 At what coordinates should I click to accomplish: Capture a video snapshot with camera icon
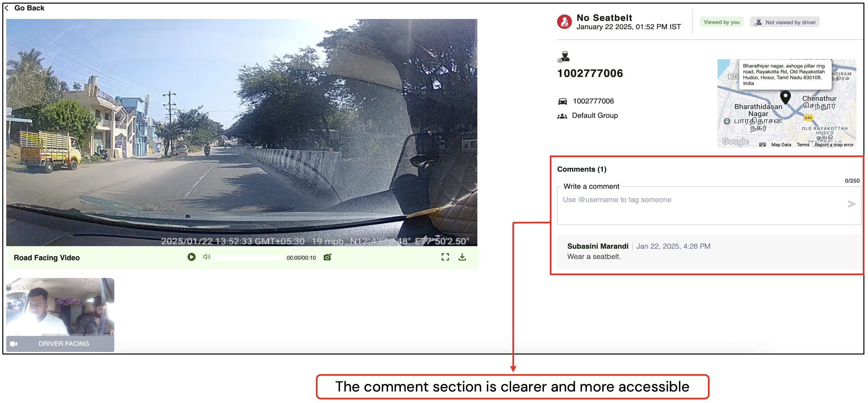coord(327,257)
